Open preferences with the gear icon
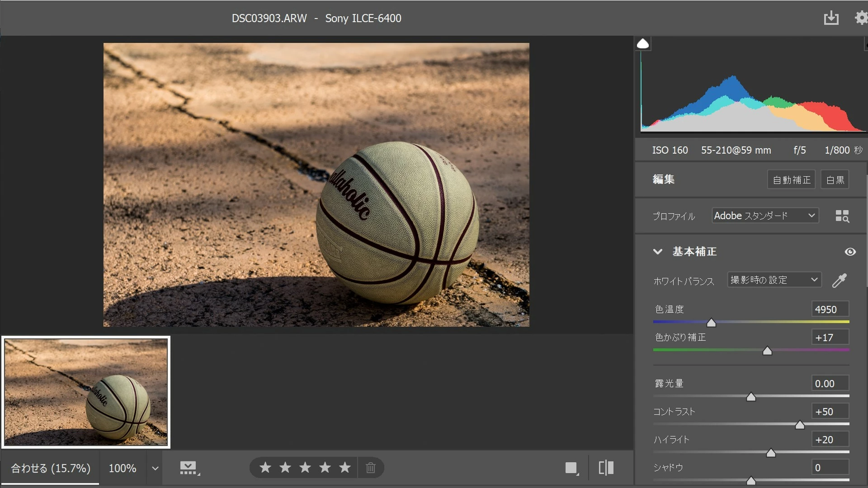This screenshot has height=488, width=868. tap(861, 18)
